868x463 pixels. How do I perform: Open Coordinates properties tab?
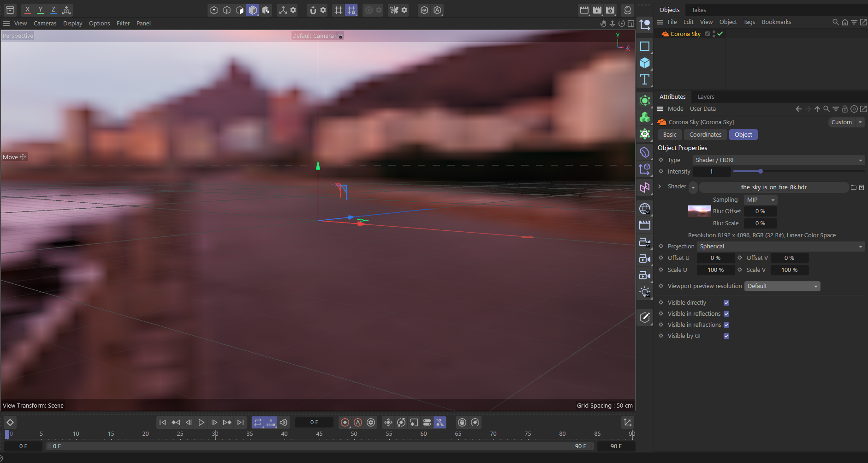tap(706, 134)
